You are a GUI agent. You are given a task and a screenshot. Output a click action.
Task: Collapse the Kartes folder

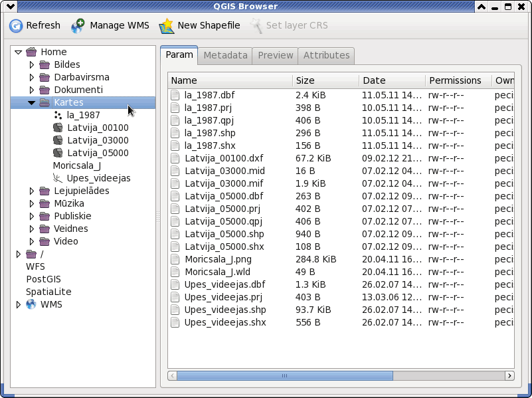pyautogui.click(x=32, y=103)
